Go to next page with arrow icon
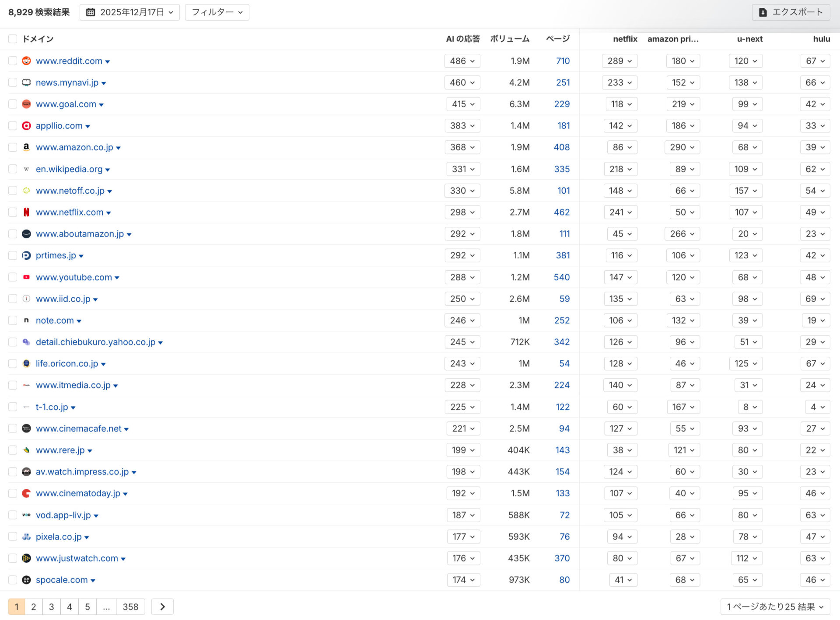The width and height of the screenshot is (840, 620). [162, 606]
